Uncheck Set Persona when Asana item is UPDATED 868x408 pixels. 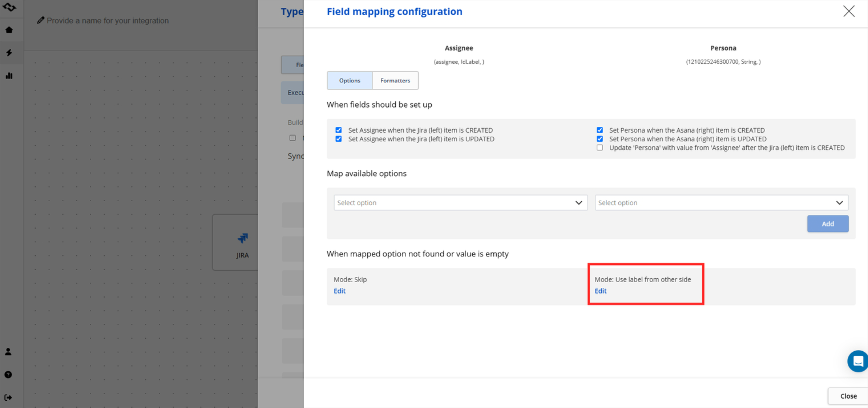click(x=600, y=139)
